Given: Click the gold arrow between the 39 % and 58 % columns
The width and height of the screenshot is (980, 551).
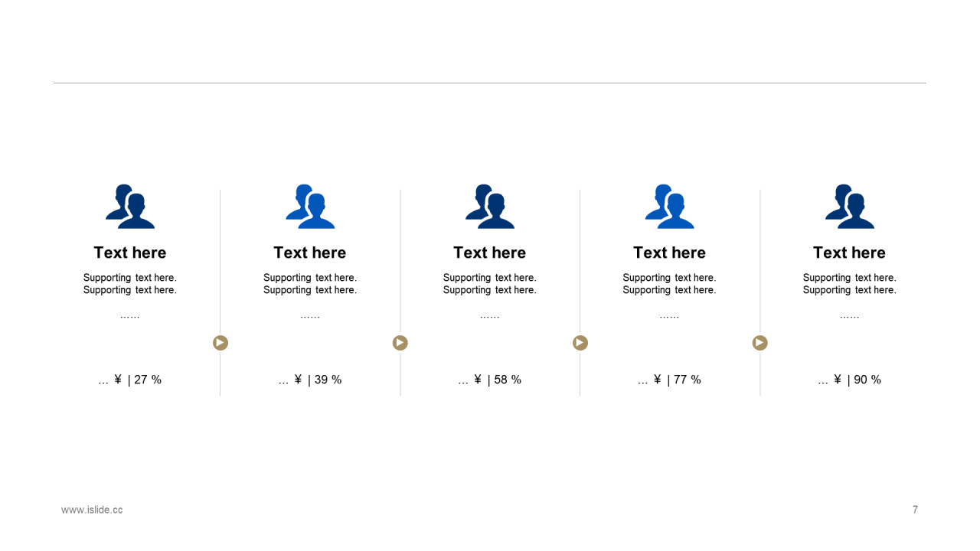Looking at the screenshot, I should pos(400,343).
